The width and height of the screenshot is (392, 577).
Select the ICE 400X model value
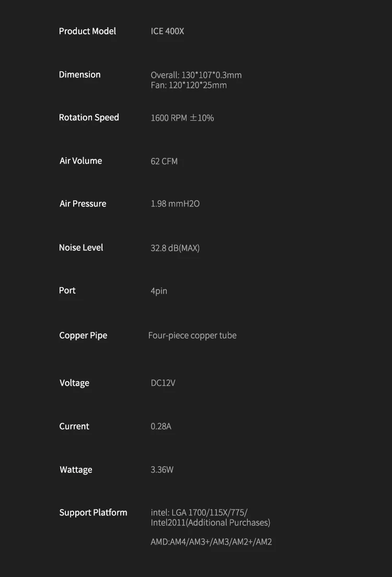[x=167, y=31]
